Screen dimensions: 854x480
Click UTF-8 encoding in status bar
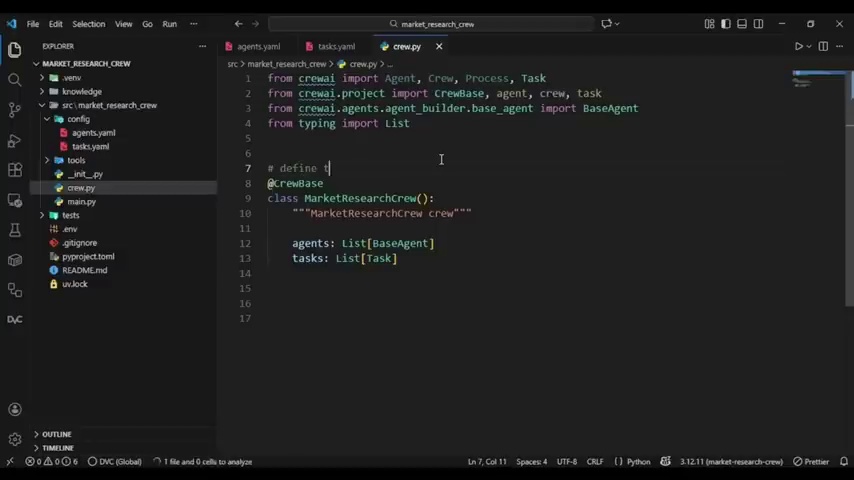pyautogui.click(x=566, y=461)
